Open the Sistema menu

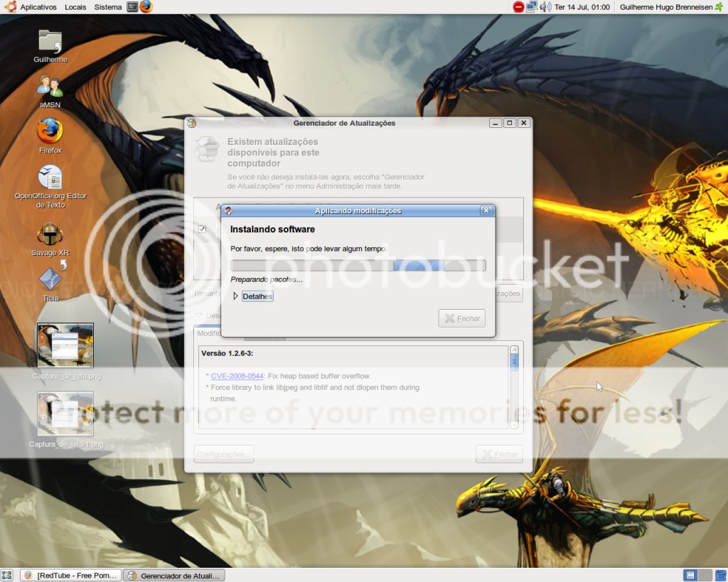pos(108,7)
